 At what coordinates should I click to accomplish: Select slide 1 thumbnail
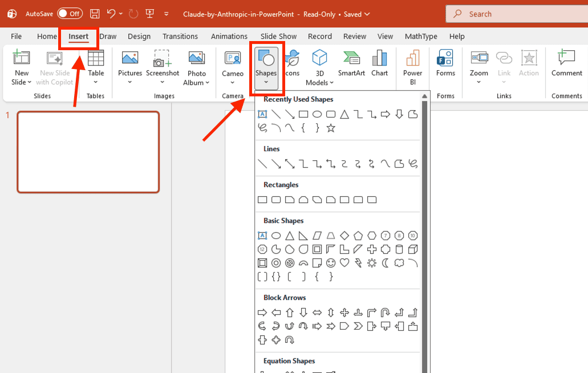[88, 152]
